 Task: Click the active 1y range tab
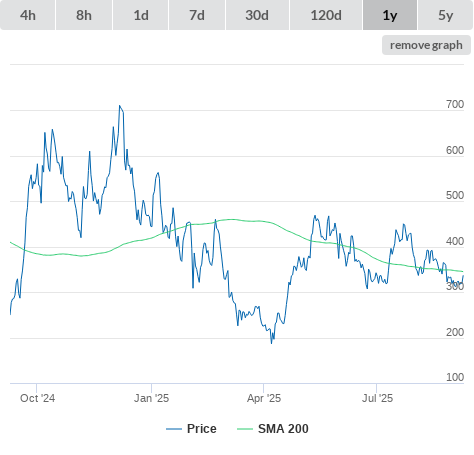pyautogui.click(x=390, y=15)
